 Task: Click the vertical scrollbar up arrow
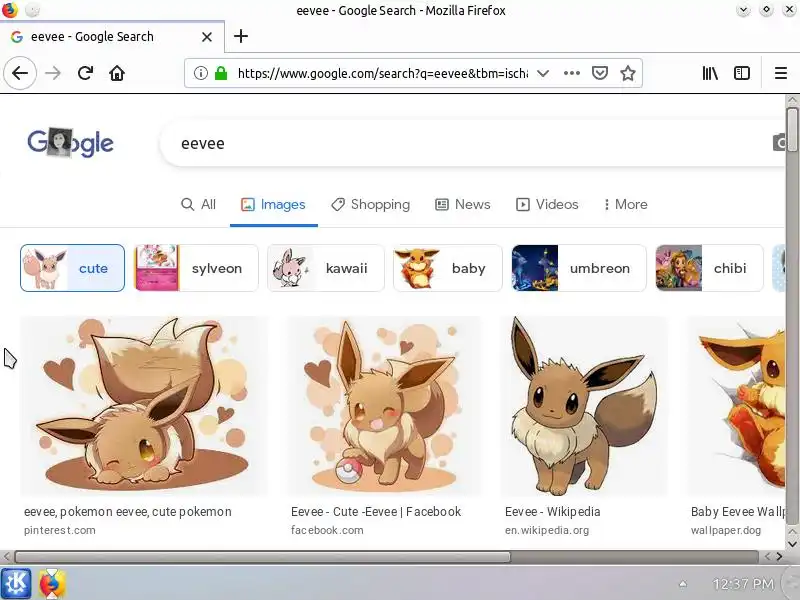792,100
